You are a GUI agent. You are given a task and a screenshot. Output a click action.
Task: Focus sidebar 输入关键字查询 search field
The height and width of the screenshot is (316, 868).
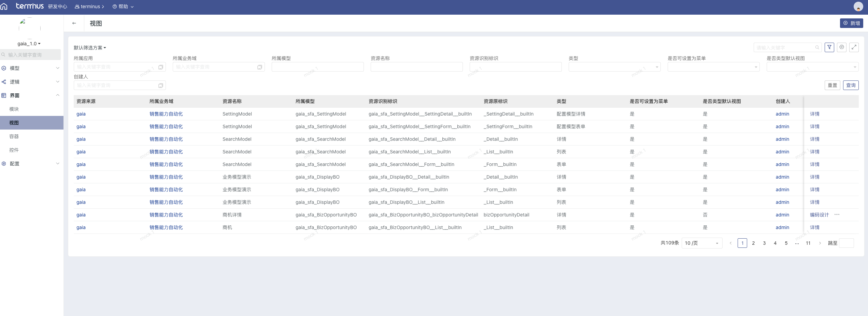[x=31, y=55]
